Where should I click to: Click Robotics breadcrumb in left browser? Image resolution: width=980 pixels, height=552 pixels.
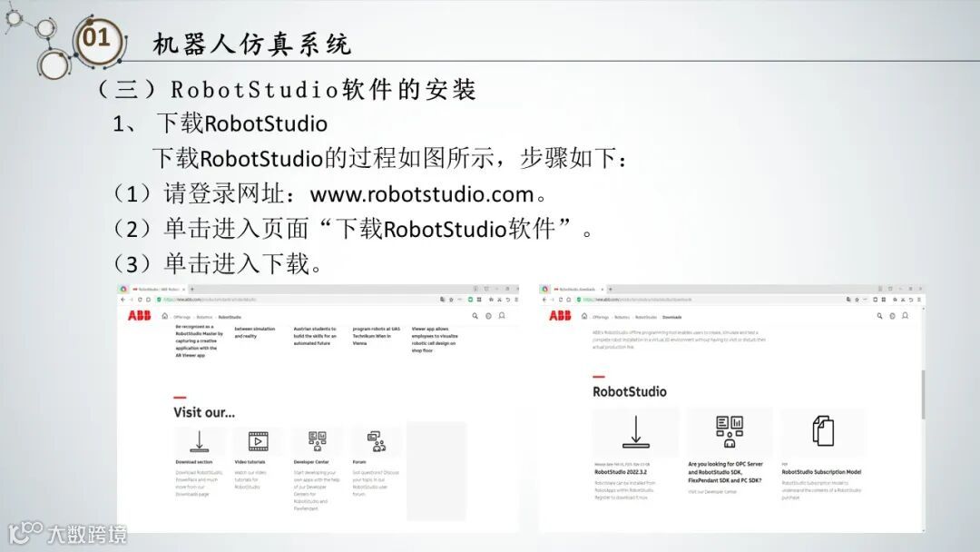(x=204, y=317)
